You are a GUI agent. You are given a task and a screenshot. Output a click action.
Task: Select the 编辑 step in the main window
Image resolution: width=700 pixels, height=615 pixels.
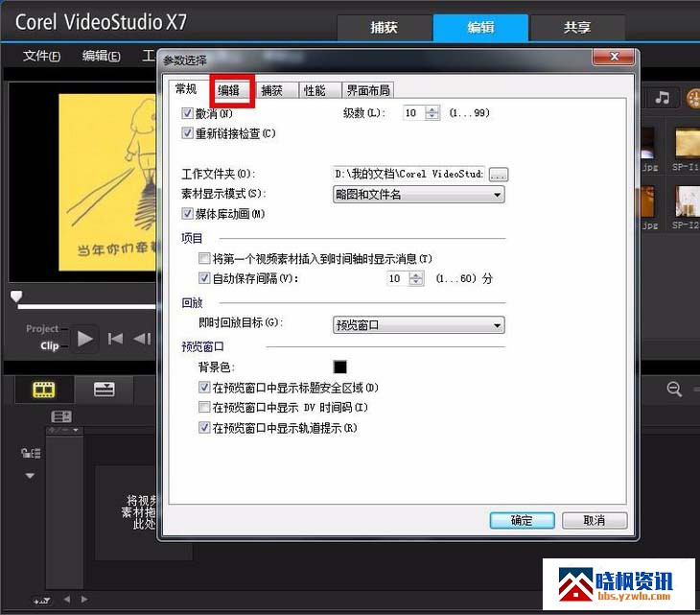tap(480, 28)
